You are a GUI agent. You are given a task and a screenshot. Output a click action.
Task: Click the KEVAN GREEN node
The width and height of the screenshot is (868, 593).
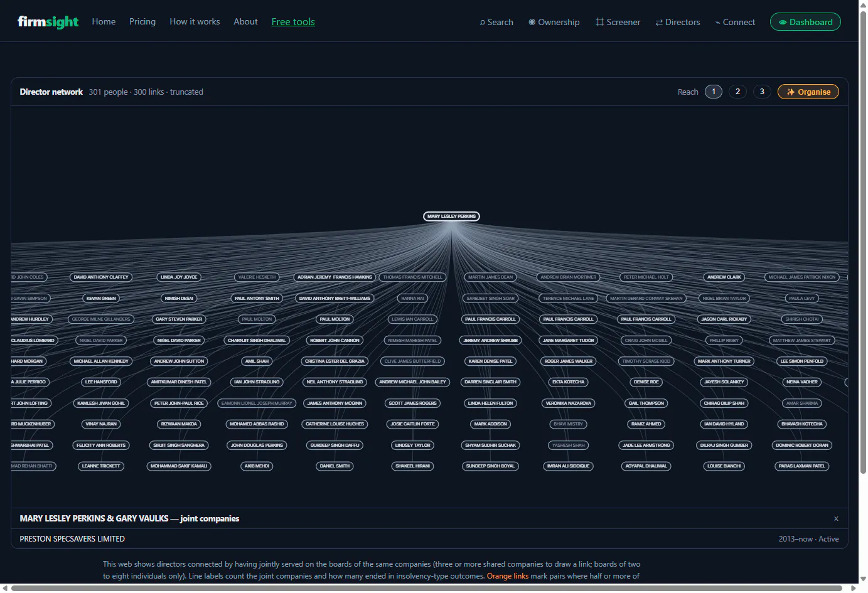pos(101,298)
